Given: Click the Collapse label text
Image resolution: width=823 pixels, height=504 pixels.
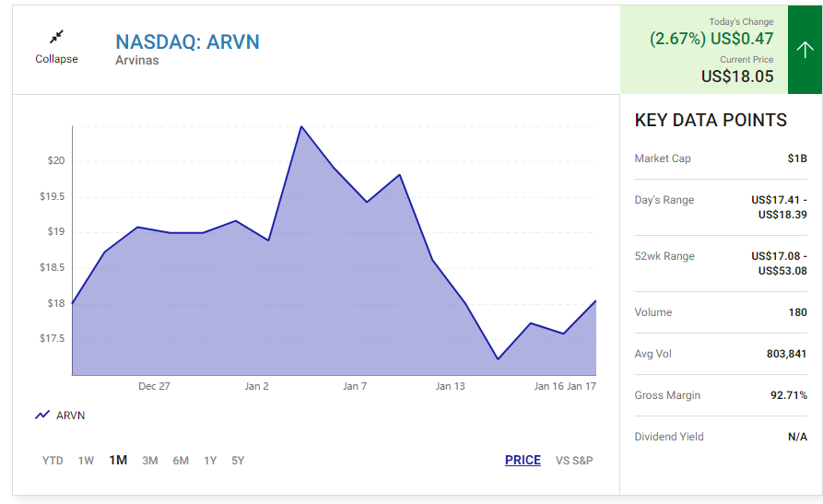Looking at the screenshot, I should [57, 59].
